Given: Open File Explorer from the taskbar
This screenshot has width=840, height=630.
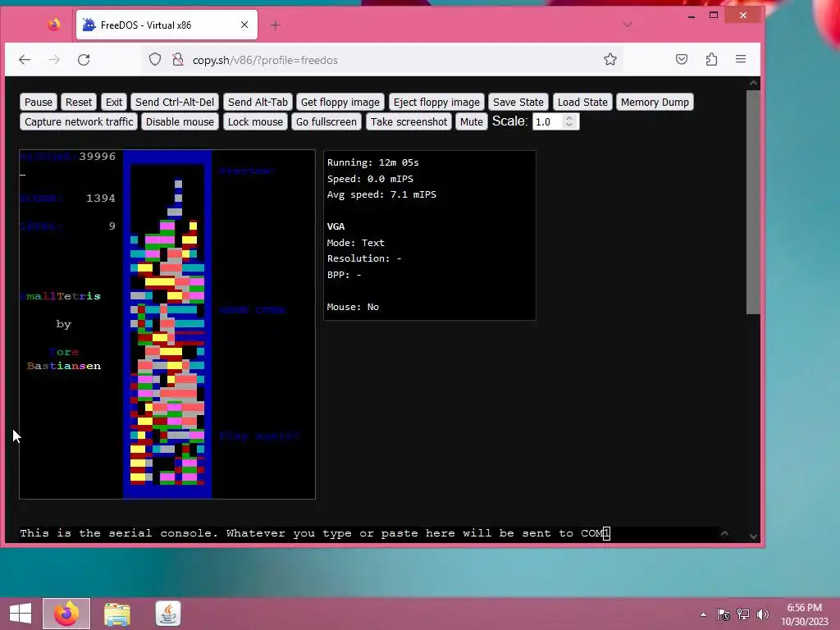Looking at the screenshot, I should [117, 614].
